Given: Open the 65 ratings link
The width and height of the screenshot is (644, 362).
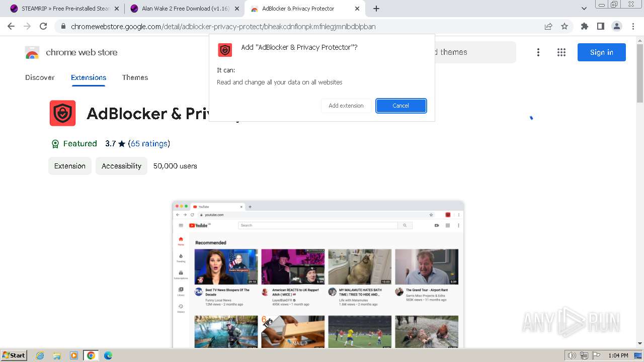Looking at the screenshot, I should pyautogui.click(x=149, y=144).
